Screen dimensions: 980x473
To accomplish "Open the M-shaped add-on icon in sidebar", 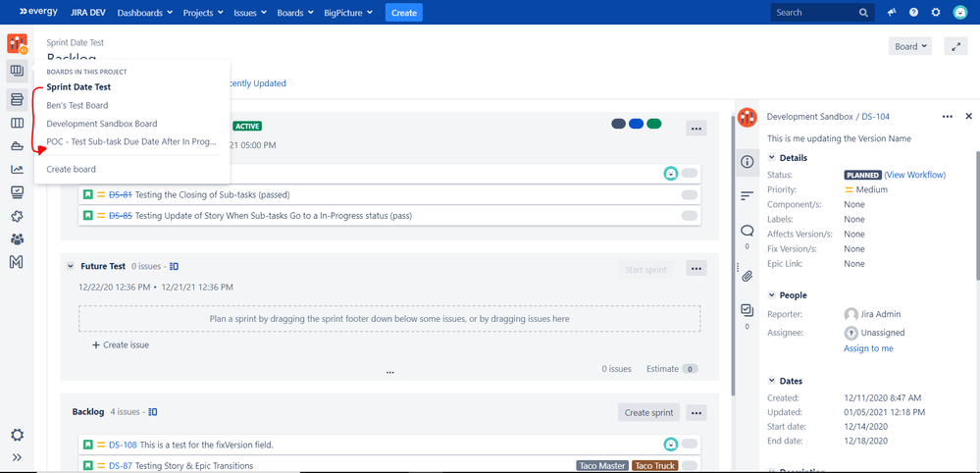I will (17, 262).
